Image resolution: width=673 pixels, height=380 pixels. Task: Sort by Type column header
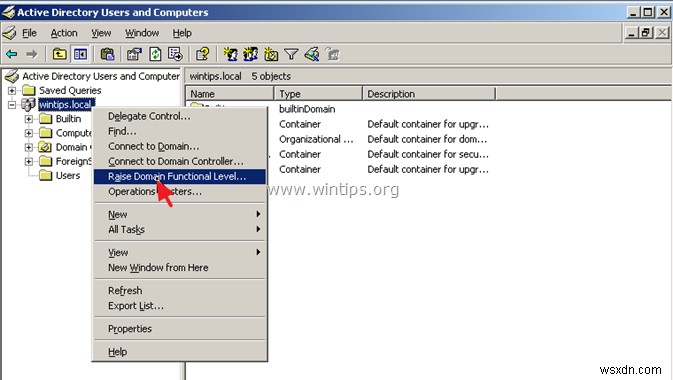[x=318, y=94]
